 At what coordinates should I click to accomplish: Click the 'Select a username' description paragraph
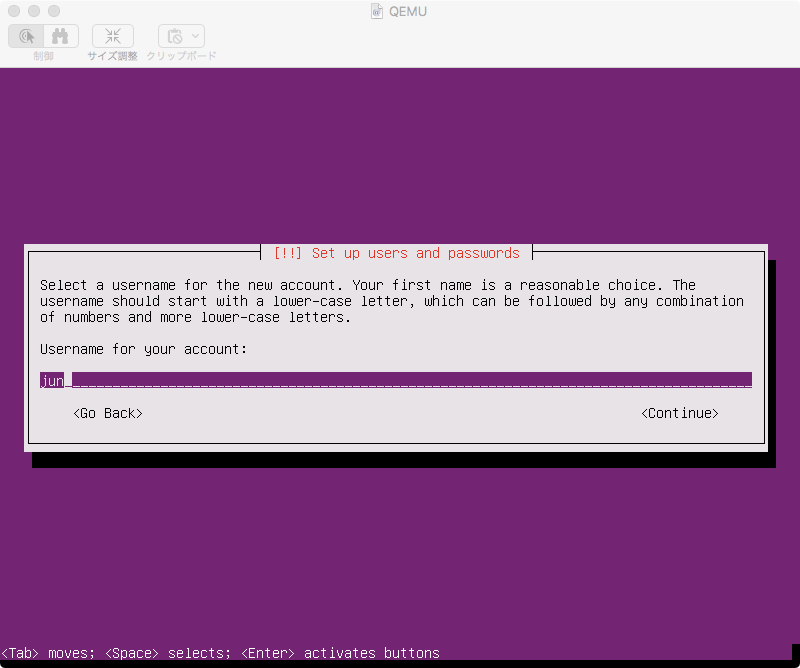[x=392, y=301]
